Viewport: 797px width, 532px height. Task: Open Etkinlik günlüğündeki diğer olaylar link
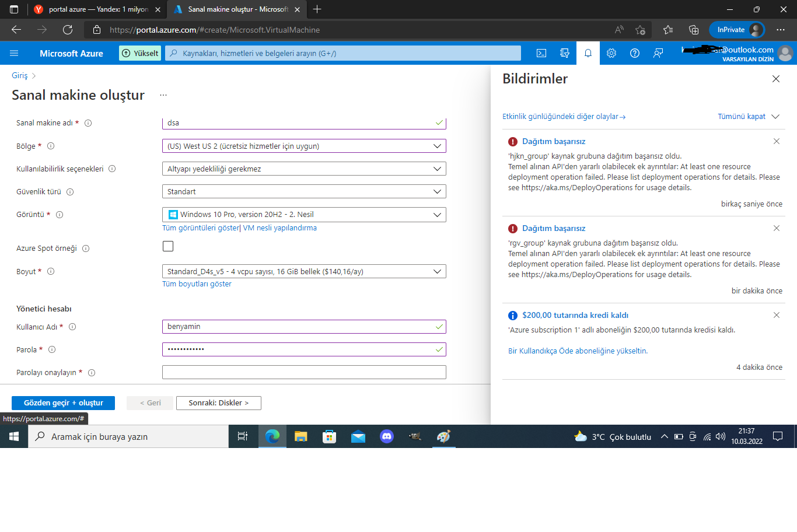[x=564, y=117]
